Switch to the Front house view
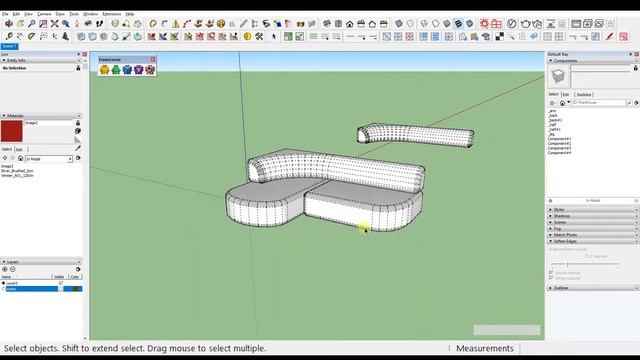 point(350,24)
